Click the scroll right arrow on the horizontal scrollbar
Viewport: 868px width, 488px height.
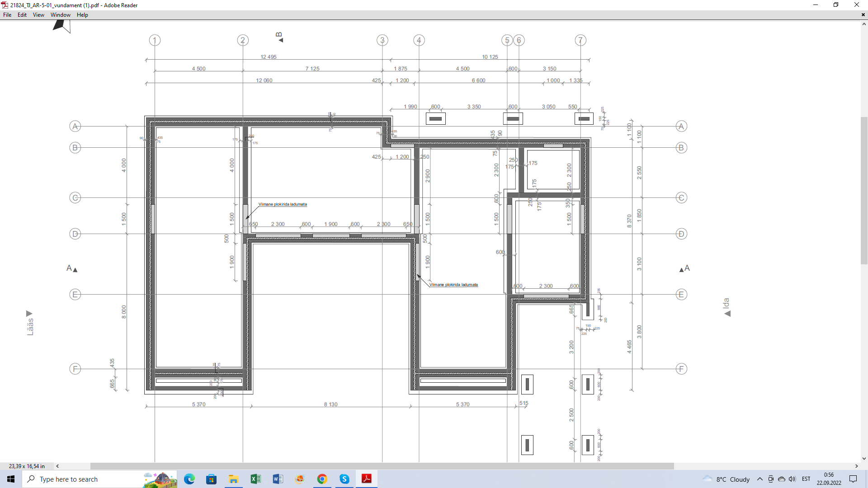(x=856, y=466)
